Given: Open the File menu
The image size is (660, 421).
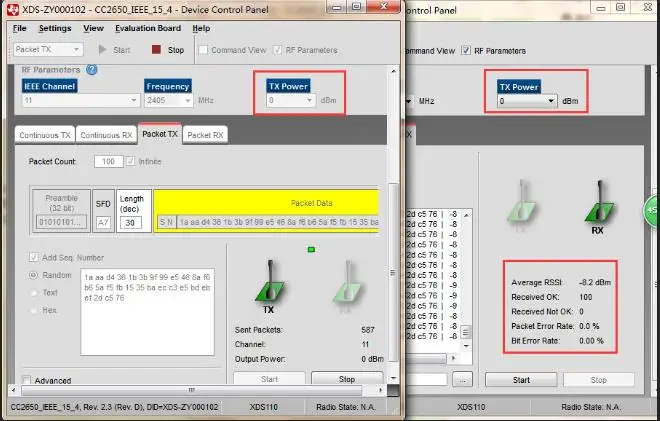Looking at the screenshot, I should click(20, 28).
